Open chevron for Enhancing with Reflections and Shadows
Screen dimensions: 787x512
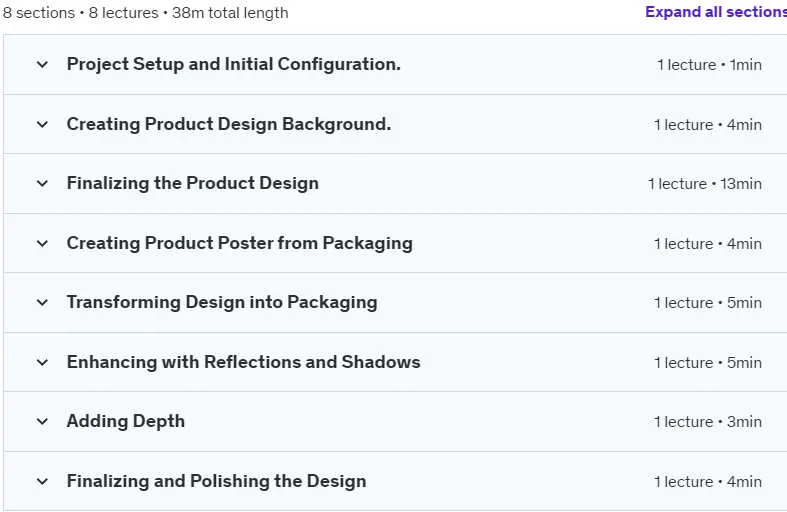(x=43, y=362)
